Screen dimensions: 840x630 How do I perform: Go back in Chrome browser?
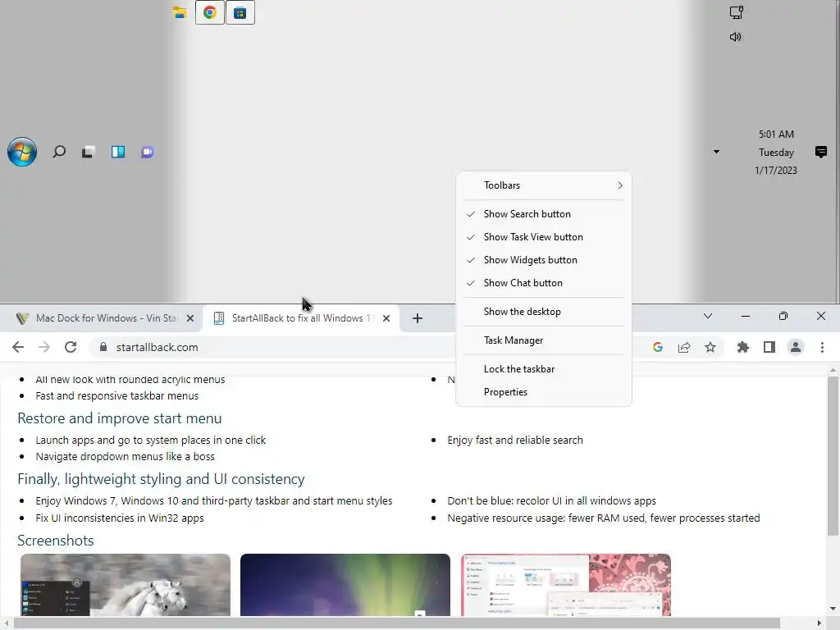pyautogui.click(x=18, y=347)
